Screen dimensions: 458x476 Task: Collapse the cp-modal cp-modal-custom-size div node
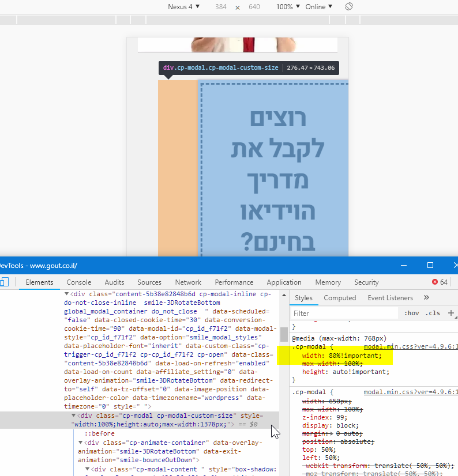pyautogui.click(x=73, y=415)
